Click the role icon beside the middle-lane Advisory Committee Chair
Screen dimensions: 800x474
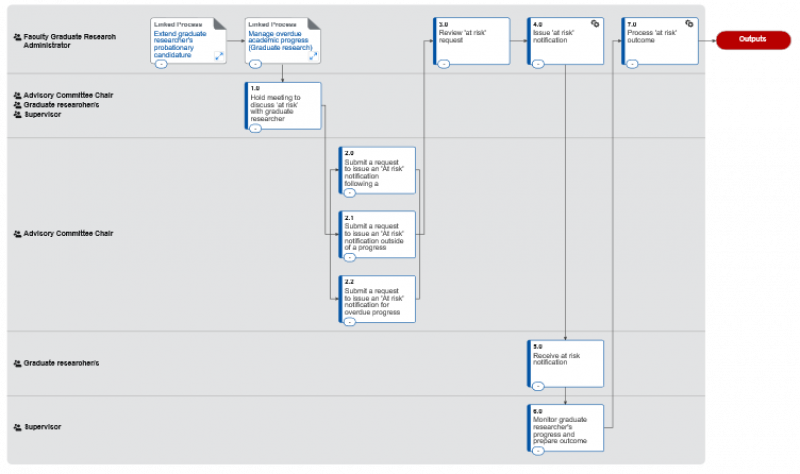click(17, 234)
